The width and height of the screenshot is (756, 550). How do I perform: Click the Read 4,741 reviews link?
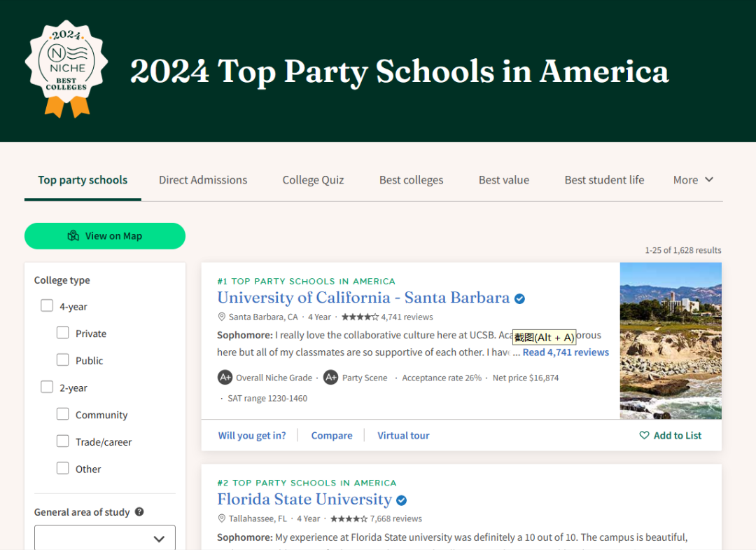(566, 352)
